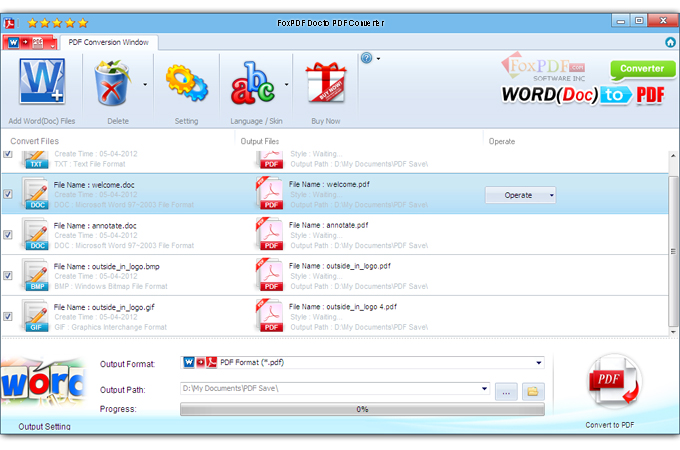Open the help icon dropdown arrow
This screenshot has height=450, width=680.
pyautogui.click(x=378, y=58)
